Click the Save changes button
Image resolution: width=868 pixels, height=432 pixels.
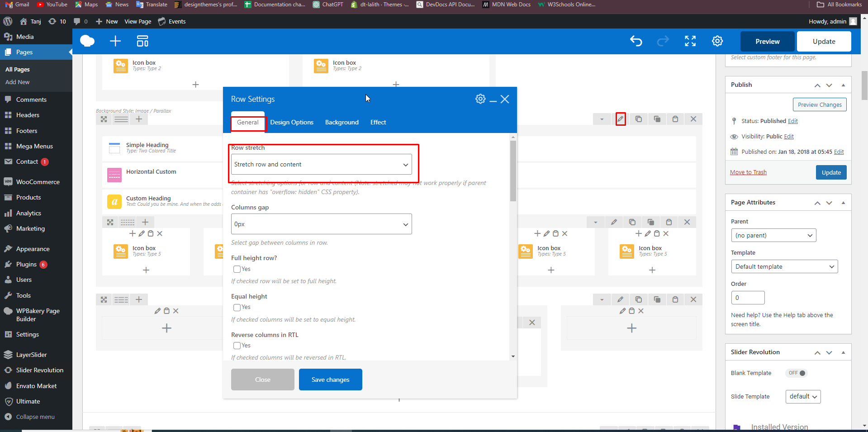click(331, 380)
